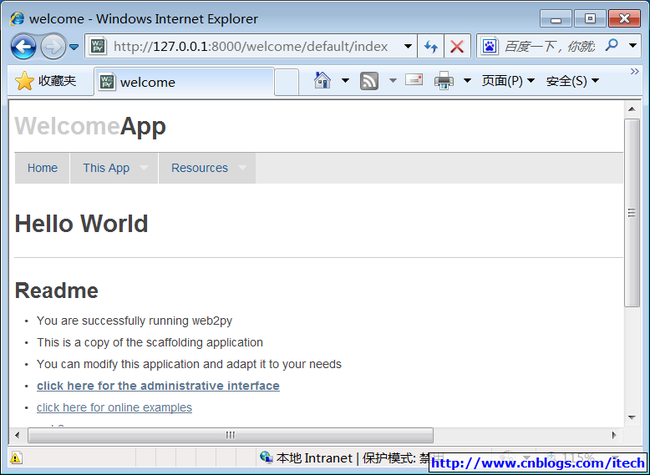Open Favorites with the star icon
Screen dimensions: 650x475
(24, 81)
